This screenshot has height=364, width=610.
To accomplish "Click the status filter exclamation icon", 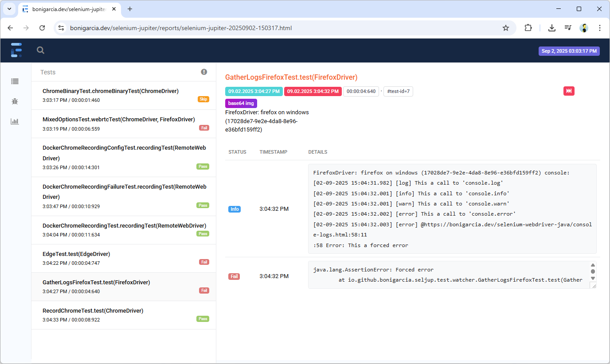I will [204, 72].
